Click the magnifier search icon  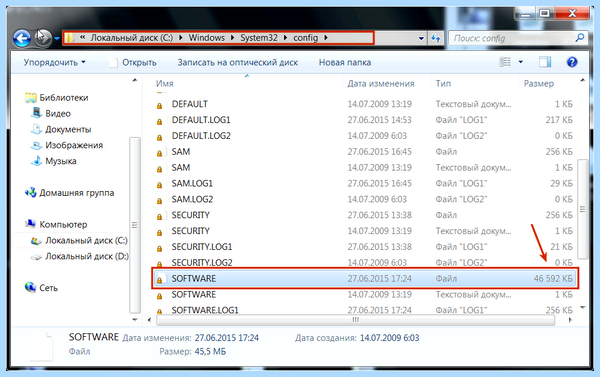[580, 38]
